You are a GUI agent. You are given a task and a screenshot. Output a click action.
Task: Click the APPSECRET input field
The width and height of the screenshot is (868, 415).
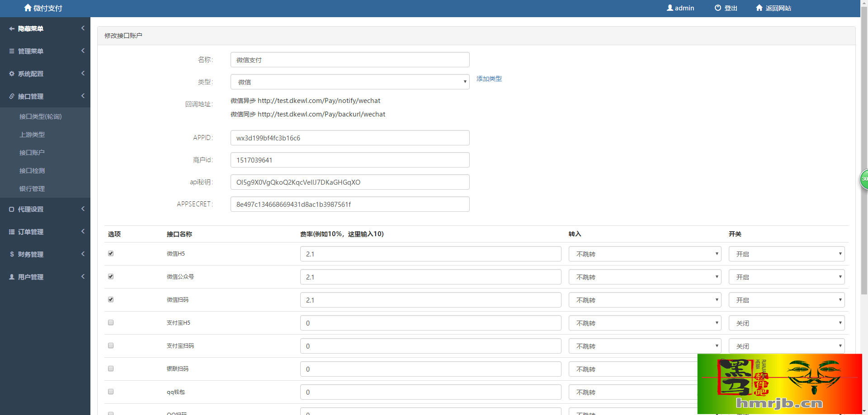coord(350,204)
